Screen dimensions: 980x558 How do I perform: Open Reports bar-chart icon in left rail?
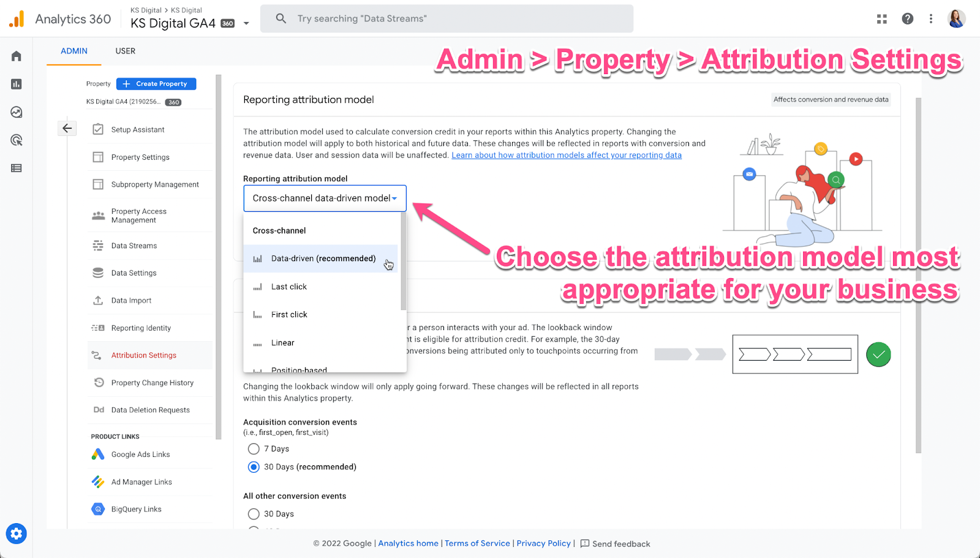click(x=17, y=84)
